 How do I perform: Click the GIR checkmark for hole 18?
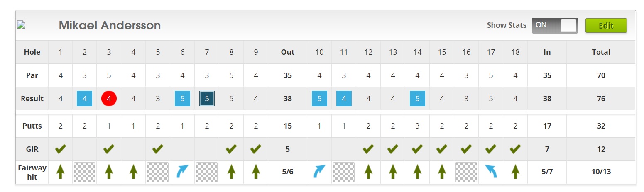point(515,149)
